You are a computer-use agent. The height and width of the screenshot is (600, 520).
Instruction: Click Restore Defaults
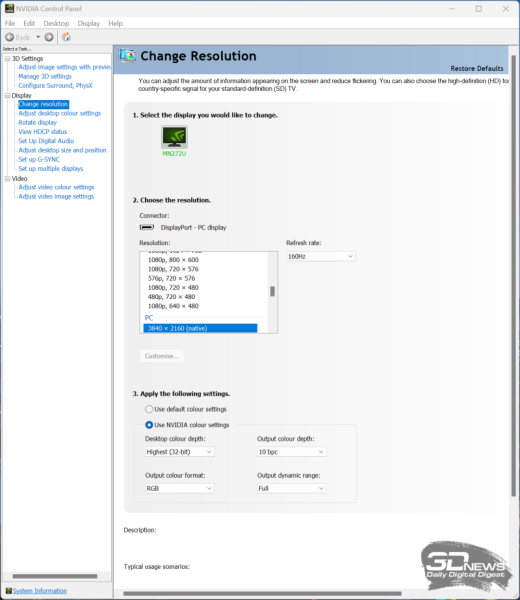(x=477, y=68)
